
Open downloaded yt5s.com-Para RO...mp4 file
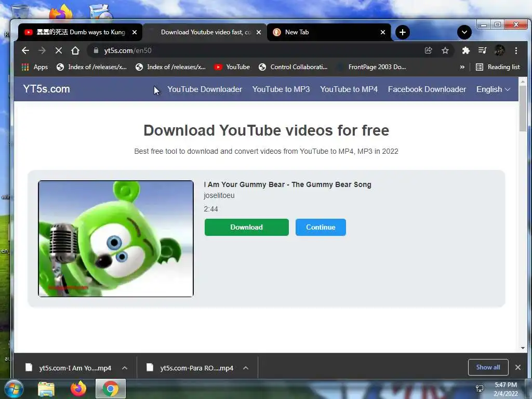tap(191, 368)
